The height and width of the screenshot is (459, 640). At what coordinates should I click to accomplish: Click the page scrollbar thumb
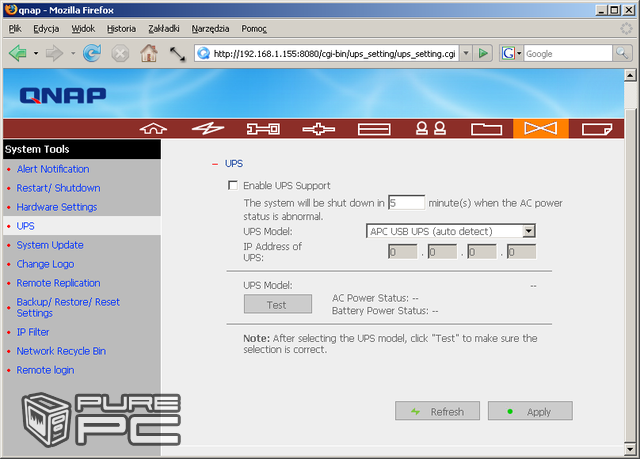630,275
